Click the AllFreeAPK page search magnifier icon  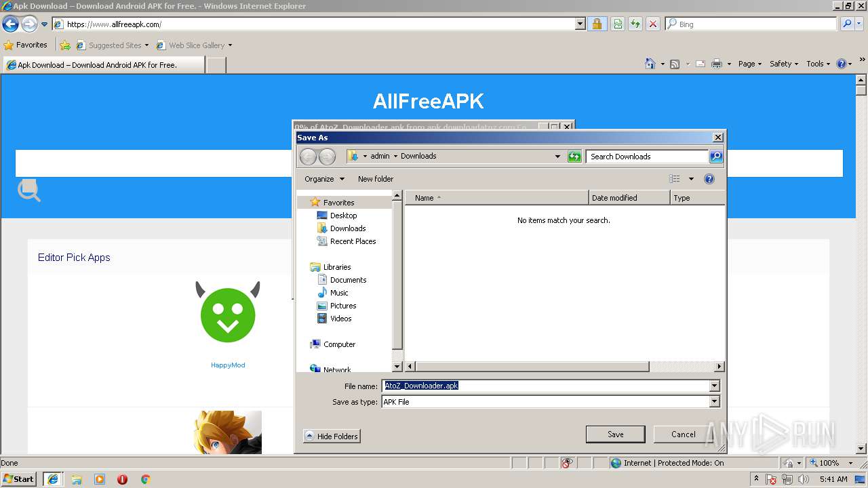[x=28, y=190]
